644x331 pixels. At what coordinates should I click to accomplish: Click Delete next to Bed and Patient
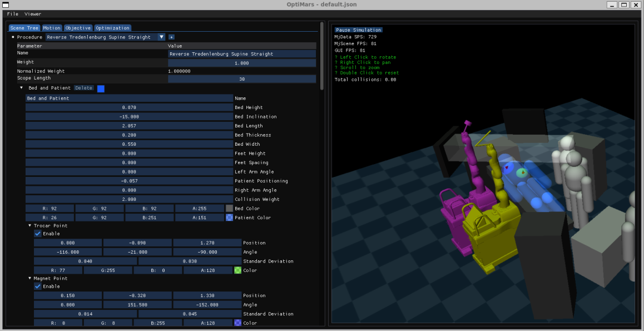click(x=84, y=88)
